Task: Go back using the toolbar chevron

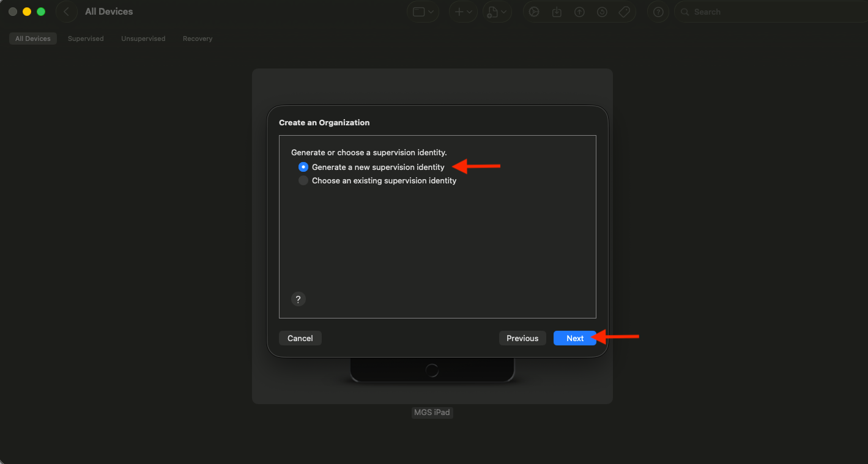Action: click(x=66, y=12)
